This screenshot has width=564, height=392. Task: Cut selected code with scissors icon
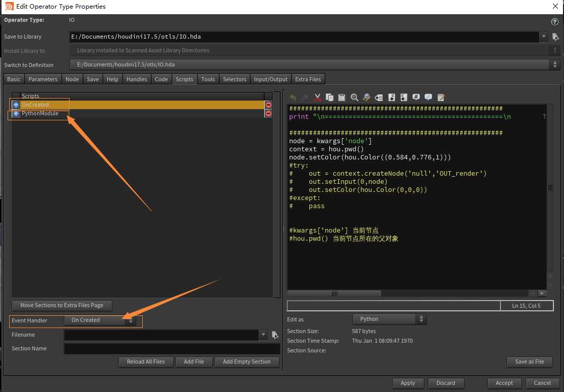(x=317, y=97)
